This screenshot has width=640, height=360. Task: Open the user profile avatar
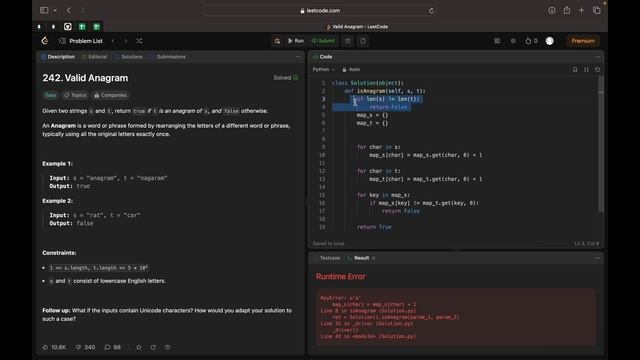tap(549, 41)
